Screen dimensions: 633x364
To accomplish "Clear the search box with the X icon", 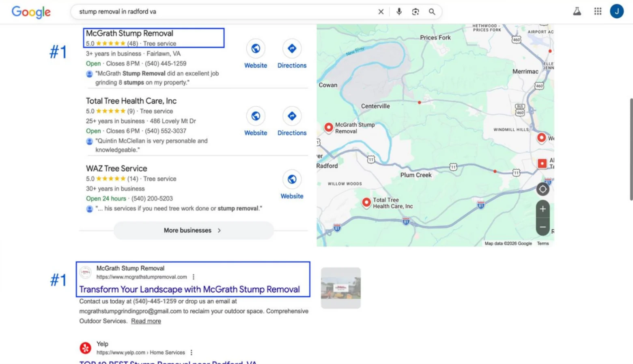I will pos(381,12).
